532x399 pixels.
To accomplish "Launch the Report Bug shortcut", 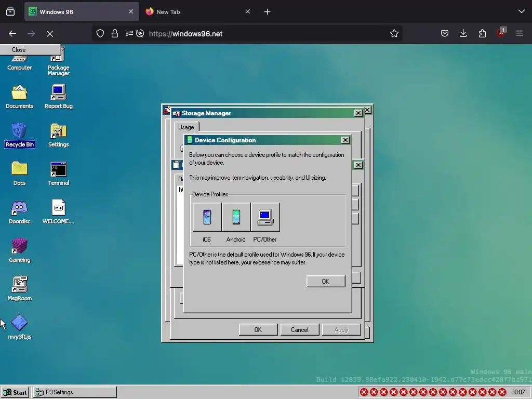I will point(58,97).
